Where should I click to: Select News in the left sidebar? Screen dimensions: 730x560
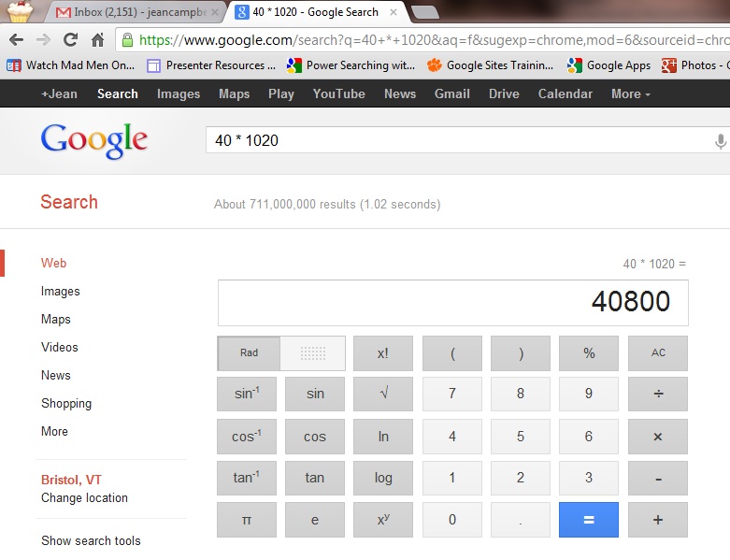click(x=56, y=375)
